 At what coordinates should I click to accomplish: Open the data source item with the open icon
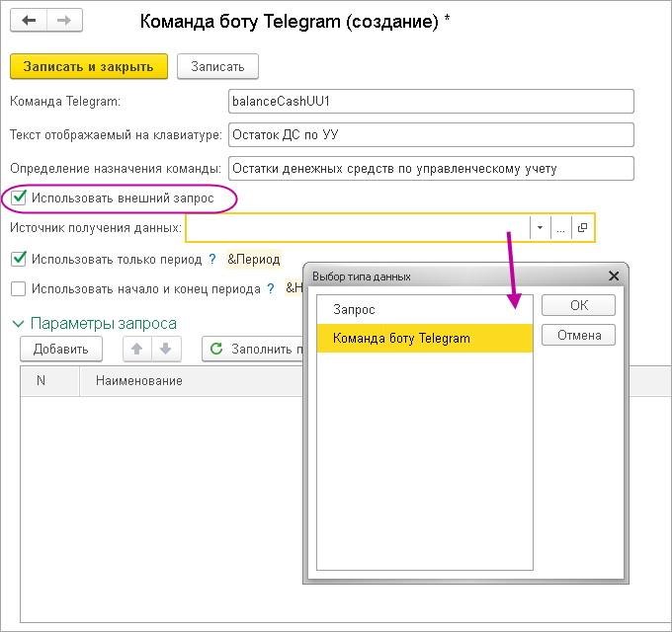click(582, 227)
